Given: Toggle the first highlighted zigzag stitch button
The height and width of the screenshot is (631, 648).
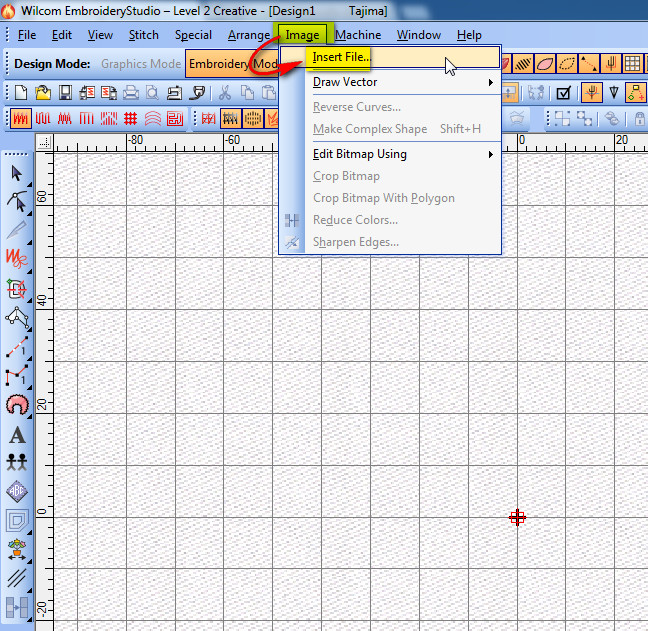Looking at the screenshot, I should (21, 119).
